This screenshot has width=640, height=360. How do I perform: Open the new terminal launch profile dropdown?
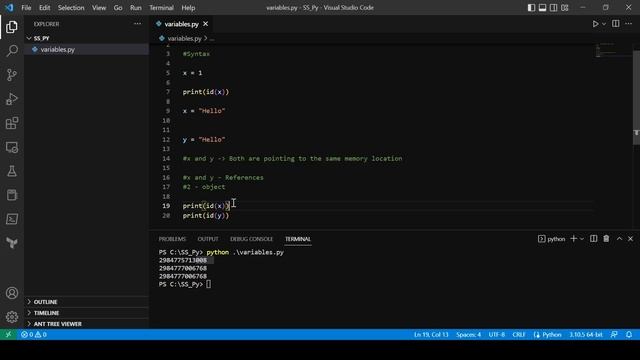(582, 239)
